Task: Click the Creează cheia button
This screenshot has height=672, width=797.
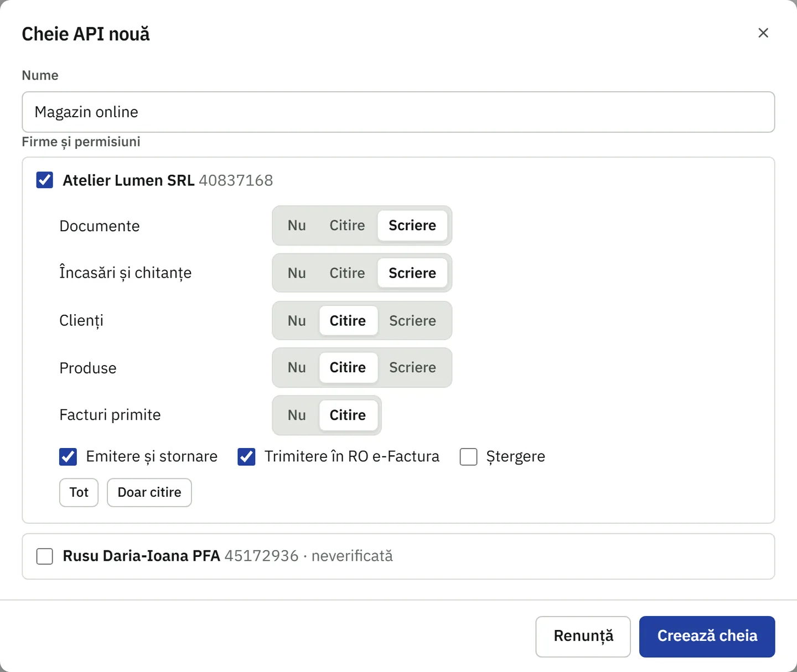Action: (x=707, y=637)
